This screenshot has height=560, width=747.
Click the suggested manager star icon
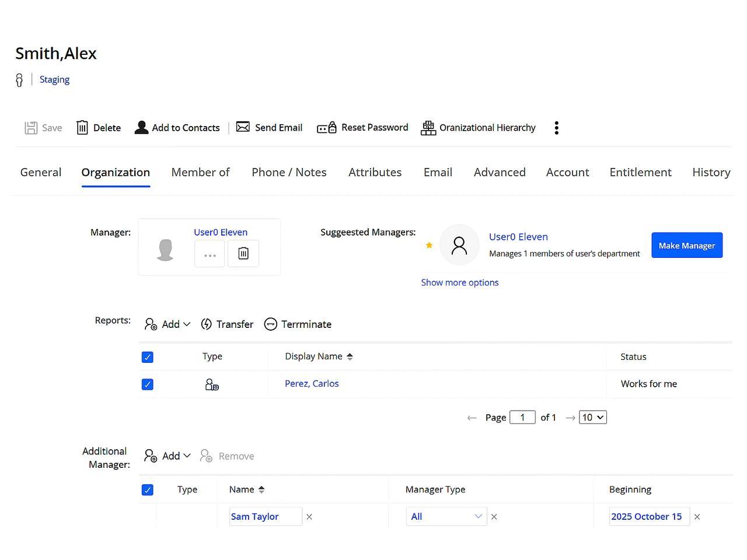tap(429, 246)
